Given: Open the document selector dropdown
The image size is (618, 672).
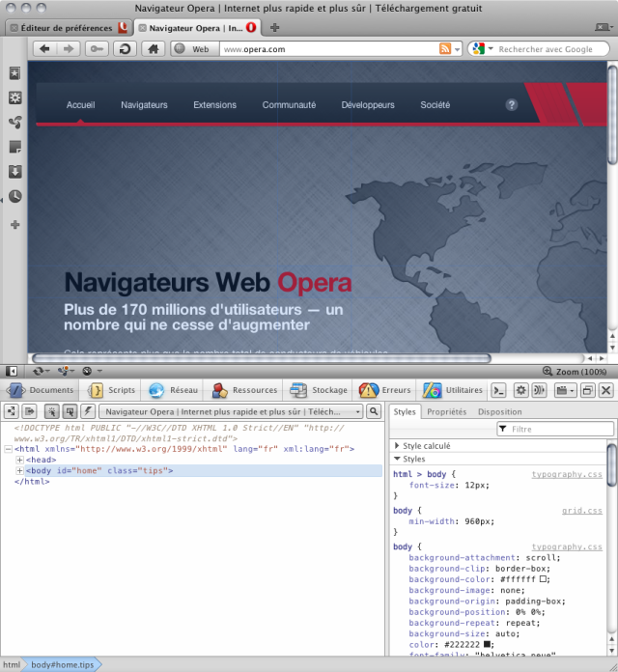Looking at the screenshot, I should [232, 412].
